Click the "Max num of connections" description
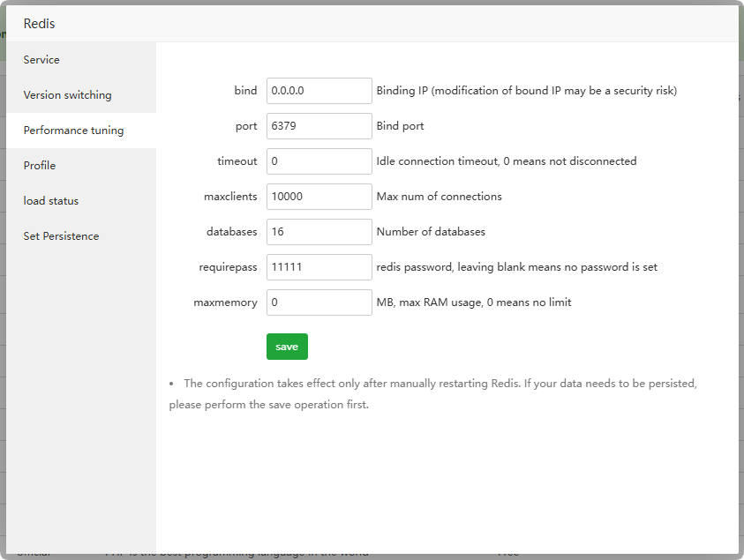This screenshot has height=560, width=744. [x=439, y=197]
